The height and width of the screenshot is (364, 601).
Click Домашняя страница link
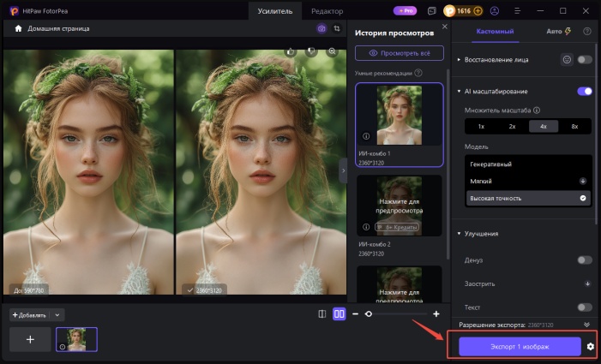58,29
